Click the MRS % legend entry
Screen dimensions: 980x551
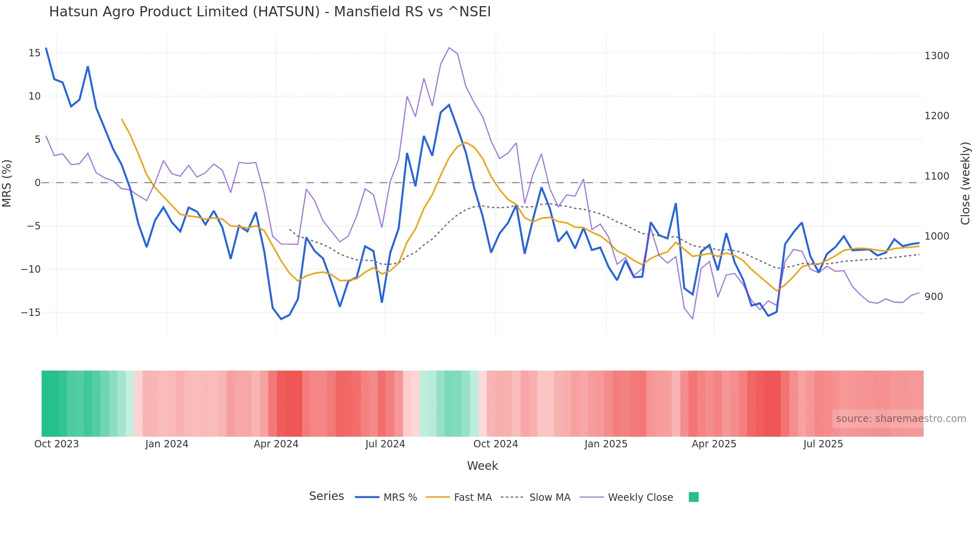pyautogui.click(x=386, y=497)
